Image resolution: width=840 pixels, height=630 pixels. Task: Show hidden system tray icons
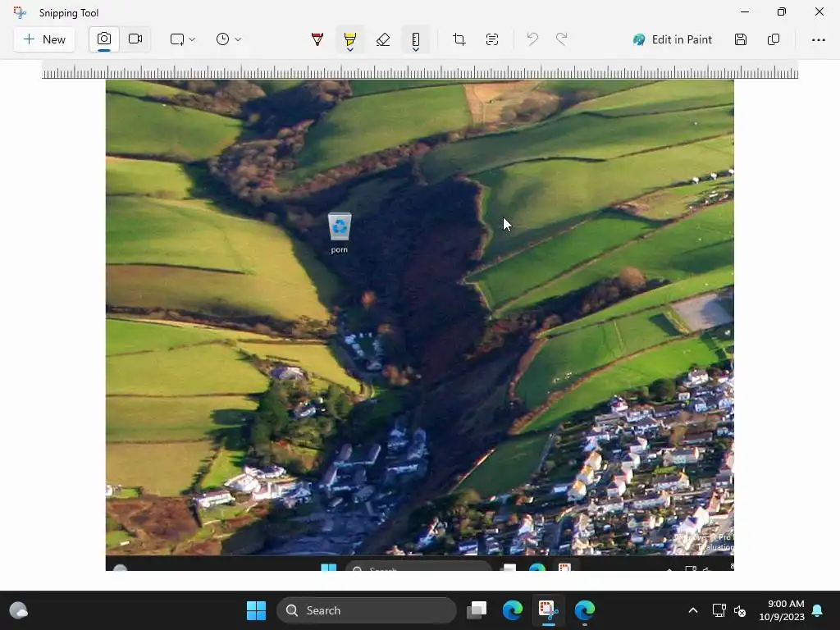(x=692, y=610)
